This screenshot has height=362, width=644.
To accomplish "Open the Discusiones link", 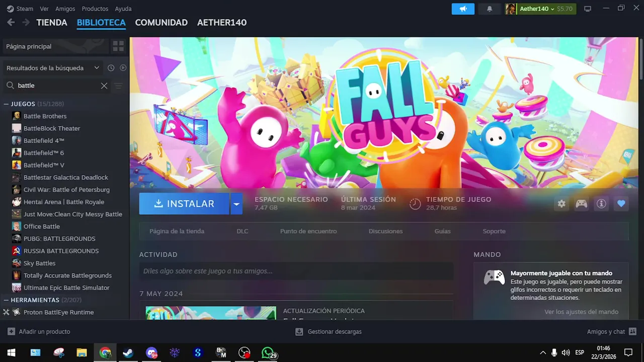I will tap(386, 231).
